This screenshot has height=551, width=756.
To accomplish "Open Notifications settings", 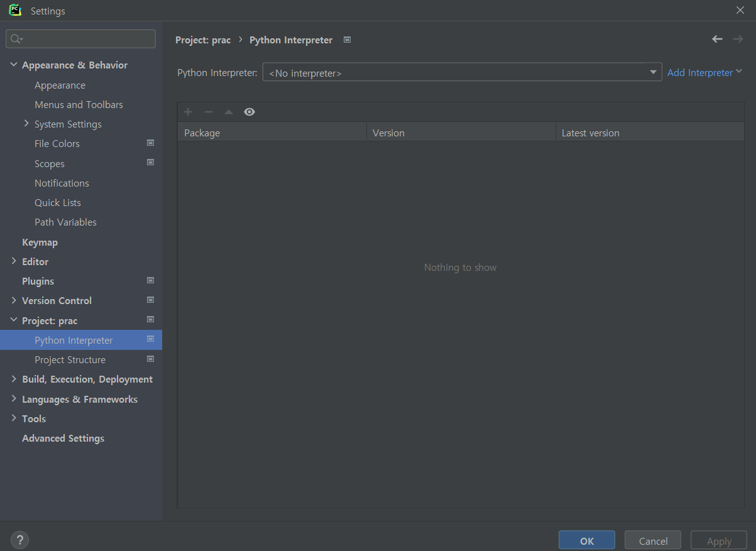I will pos(62,183).
